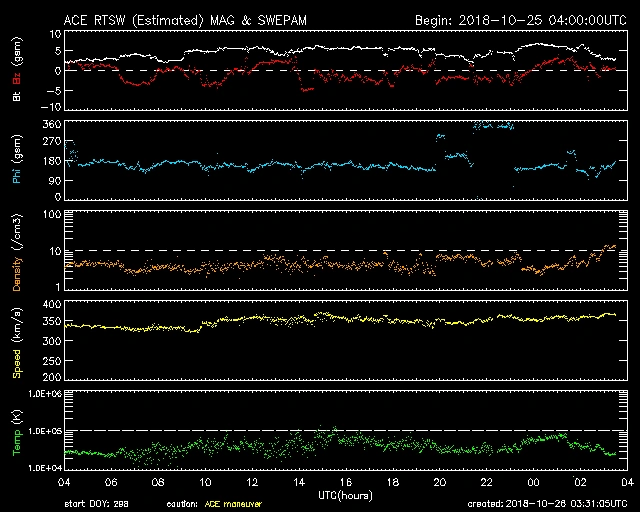Click the '20' hour label on time axis
The width and height of the screenshot is (640, 512).
click(x=440, y=483)
